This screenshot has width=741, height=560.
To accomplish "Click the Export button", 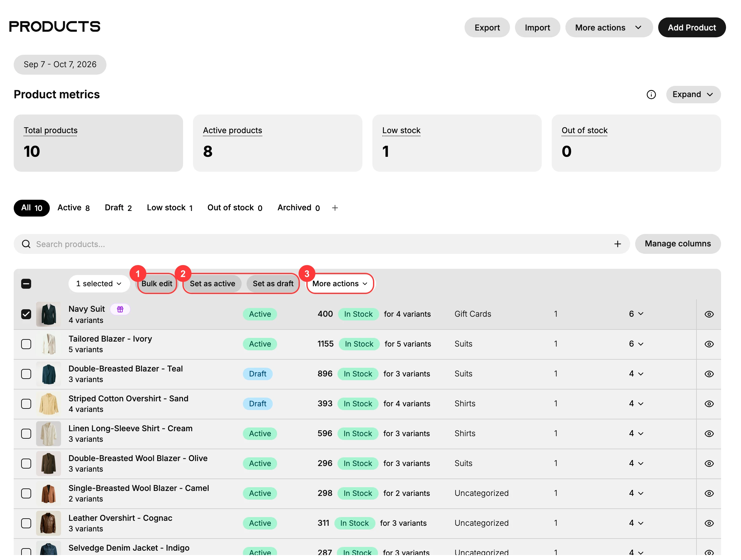I will pyautogui.click(x=487, y=27).
